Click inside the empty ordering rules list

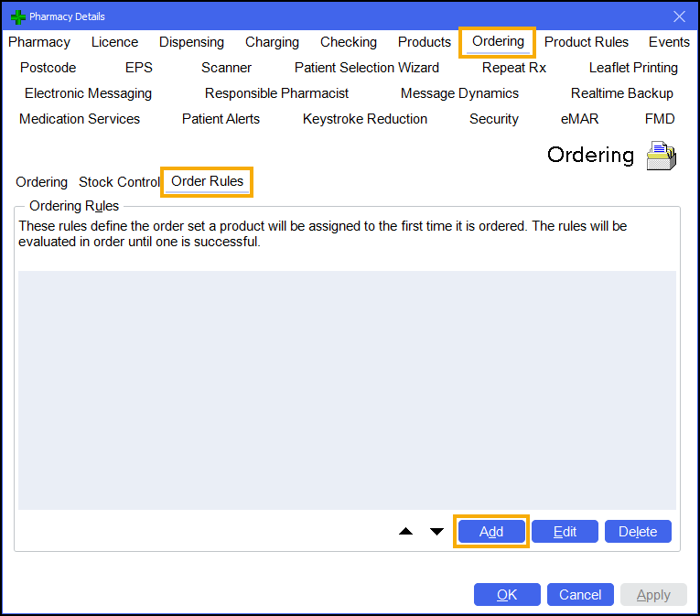[x=347, y=389]
